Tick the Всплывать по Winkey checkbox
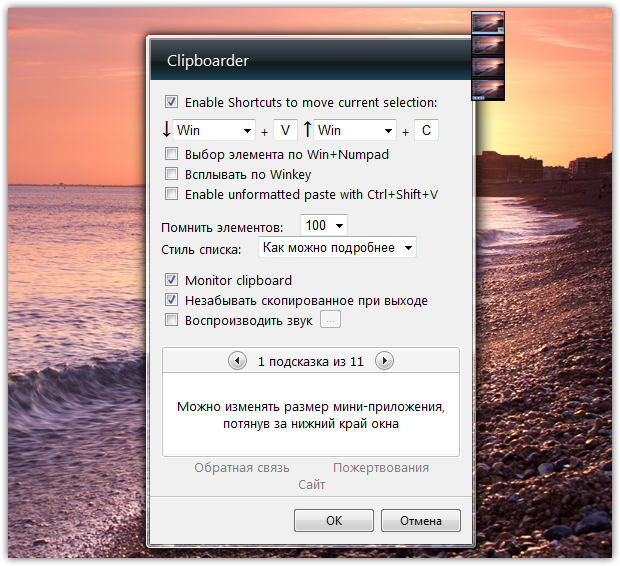 pyautogui.click(x=171, y=174)
